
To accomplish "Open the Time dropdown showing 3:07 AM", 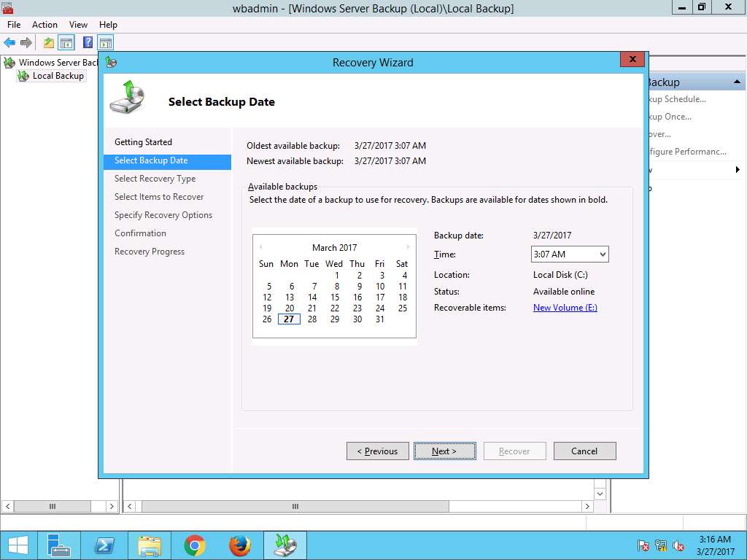I will (570, 254).
